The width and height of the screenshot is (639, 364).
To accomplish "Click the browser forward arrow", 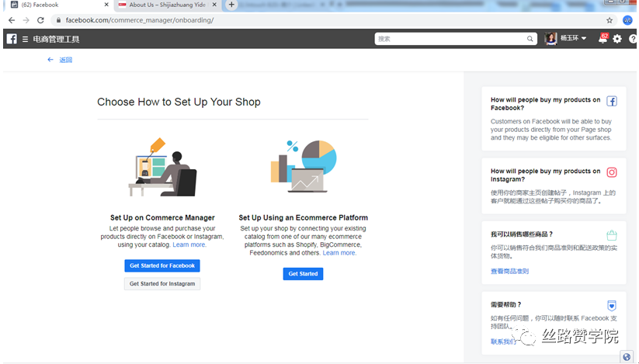I will point(26,20).
